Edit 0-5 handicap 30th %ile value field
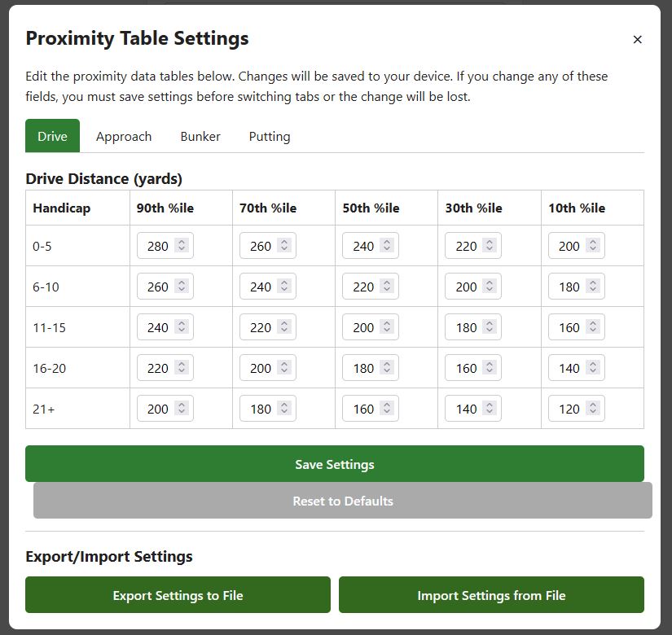This screenshot has height=635, width=672. click(x=473, y=246)
